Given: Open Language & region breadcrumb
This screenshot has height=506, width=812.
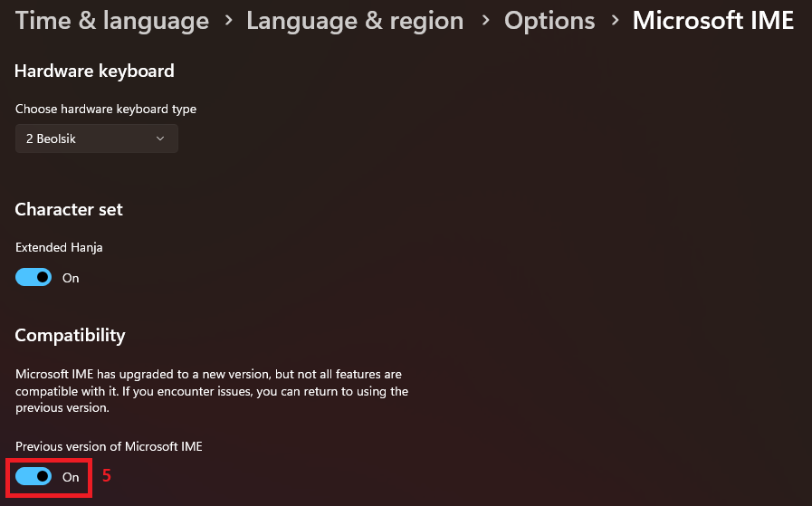Looking at the screenshot, I should [x=354, y=21].
